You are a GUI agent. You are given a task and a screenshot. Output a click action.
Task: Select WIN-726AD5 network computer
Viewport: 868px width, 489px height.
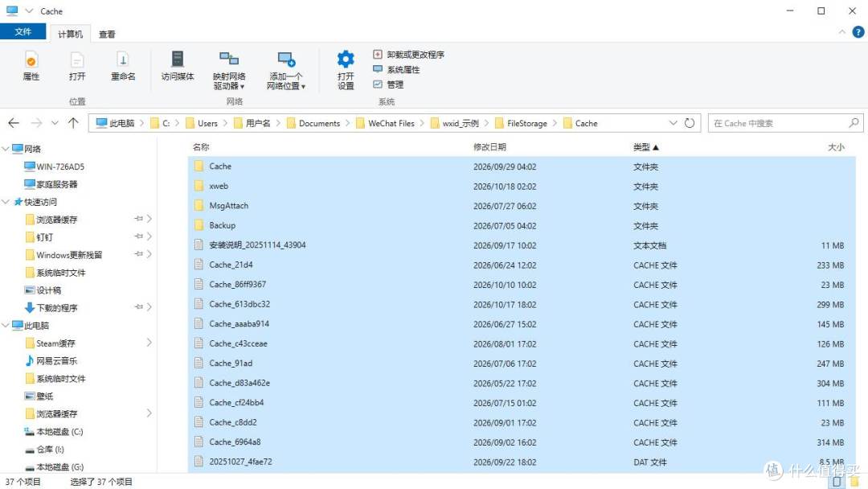point(55,166)
